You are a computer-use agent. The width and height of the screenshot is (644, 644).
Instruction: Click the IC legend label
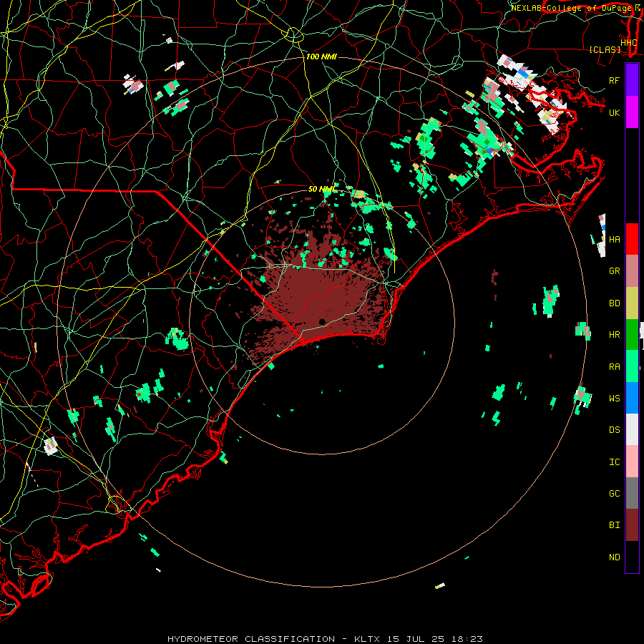point(614,462)
